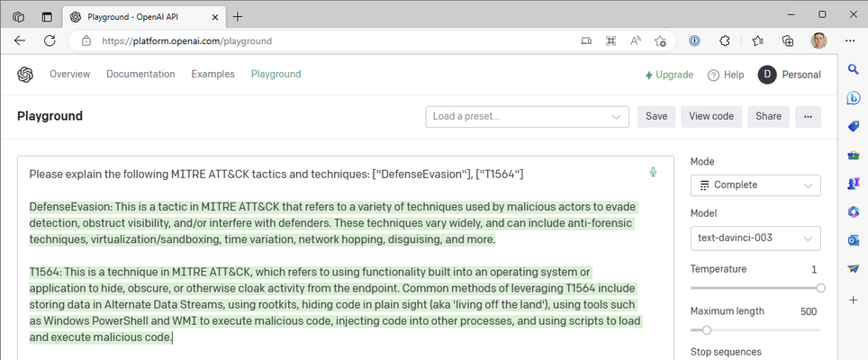Toggle the vertical tabs icon
This screenshot has width=868, height=360.
(x=47, y=16)
